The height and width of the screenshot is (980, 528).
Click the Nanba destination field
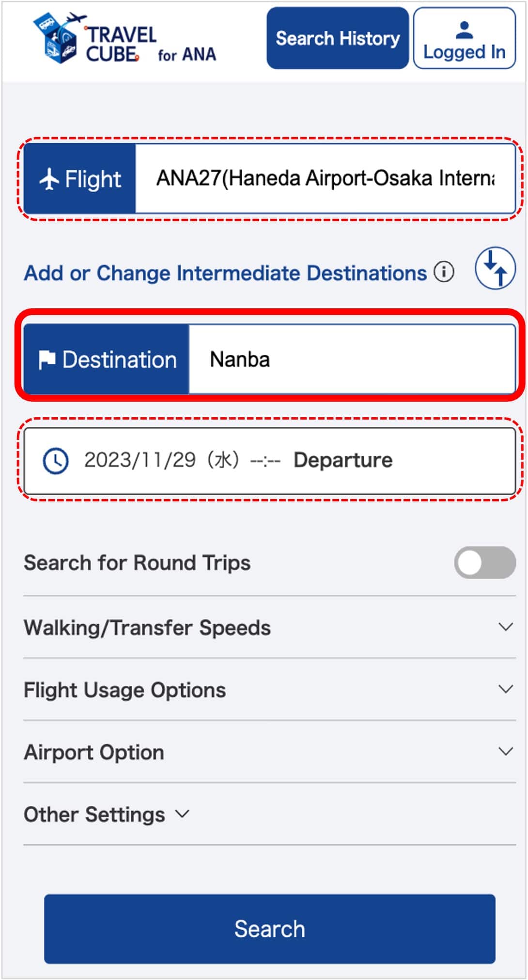pyautogui.click(x=351, y=360)
